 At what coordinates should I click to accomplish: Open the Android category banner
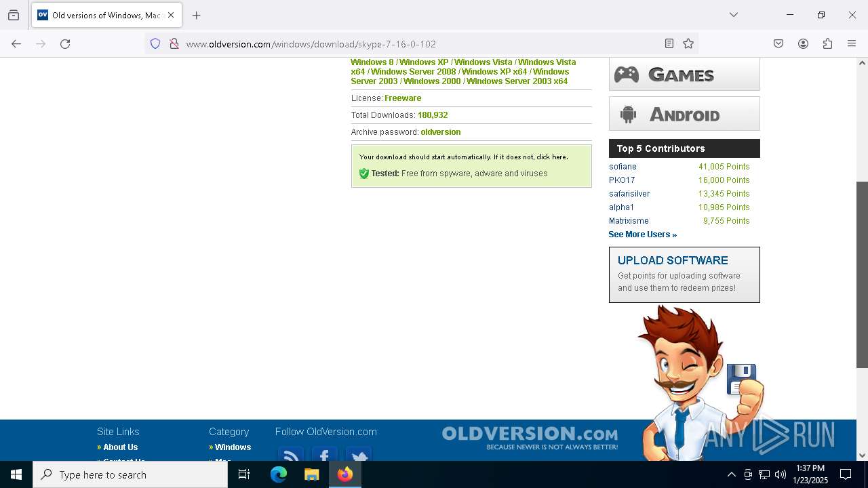pyautogui.click(x=684, y=114)
